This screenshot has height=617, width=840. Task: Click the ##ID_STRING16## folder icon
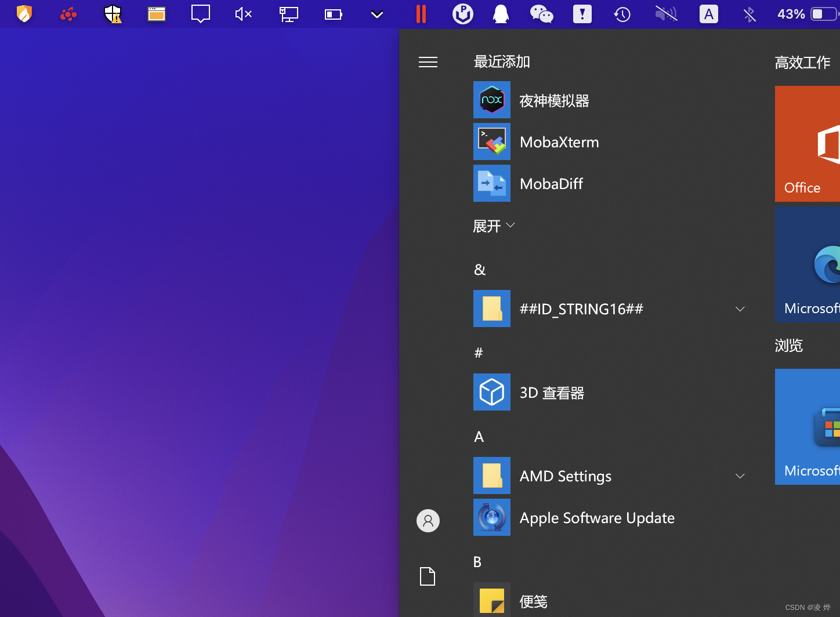(x=492, y=308)
